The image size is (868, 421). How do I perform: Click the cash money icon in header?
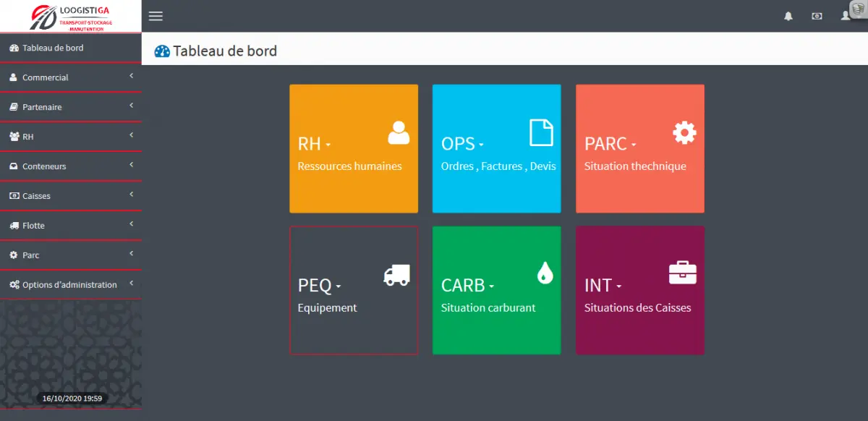[817, 16]
